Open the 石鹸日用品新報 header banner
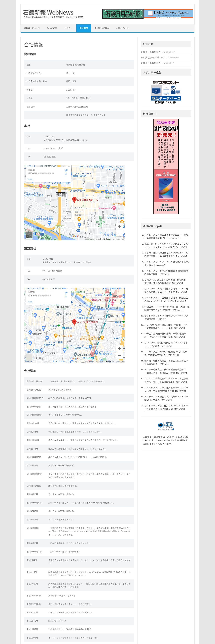Screen dimensions: 215x644 (123, 14)
